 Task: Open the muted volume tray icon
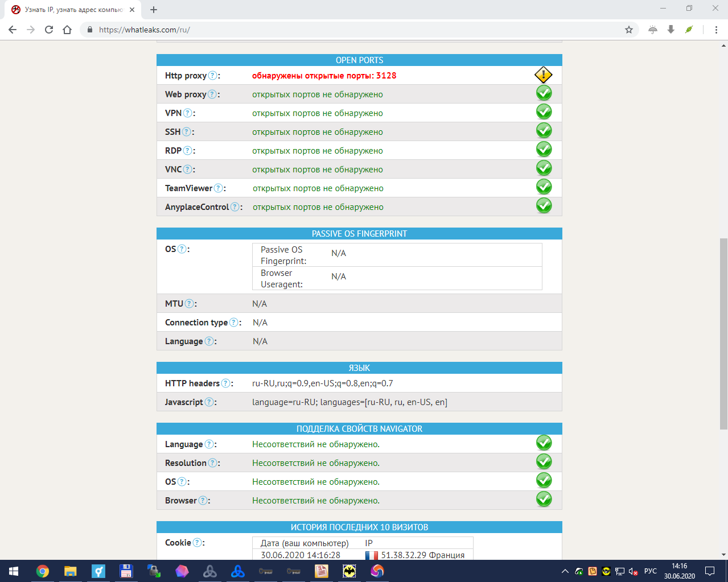coord(633,571)
